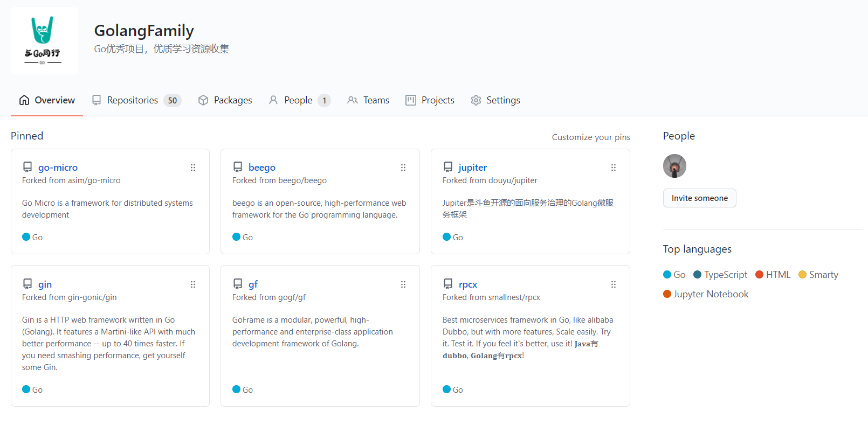The height and width of the screenshot is (425, 868).
Task: Switch to the Packages tab
Action: pos(225,100)
